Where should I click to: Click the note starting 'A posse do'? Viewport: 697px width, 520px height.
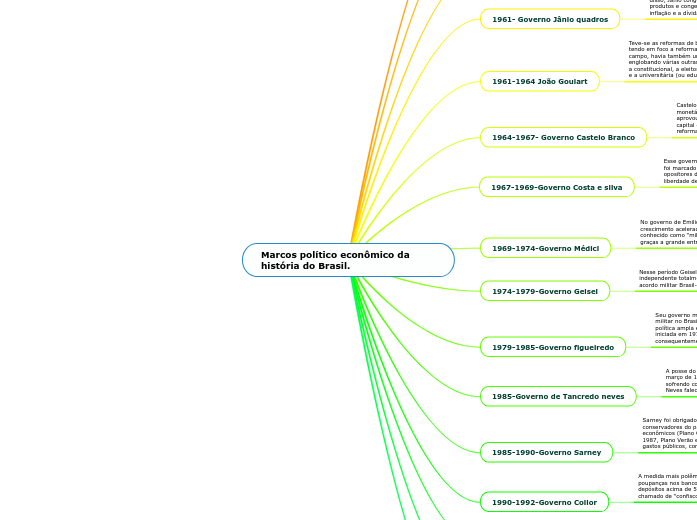point(680,380)
